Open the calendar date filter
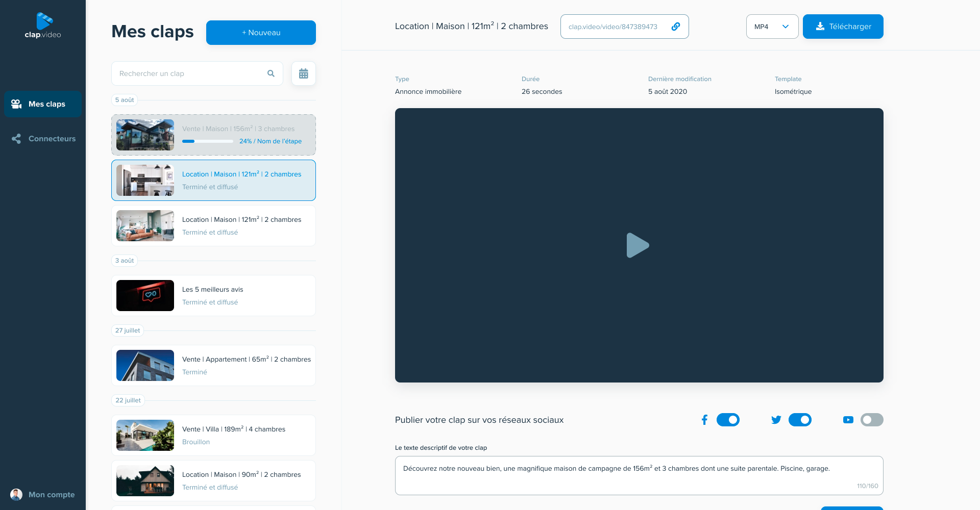The height and width of the screenshot is (510, 980). pos(303,73)
